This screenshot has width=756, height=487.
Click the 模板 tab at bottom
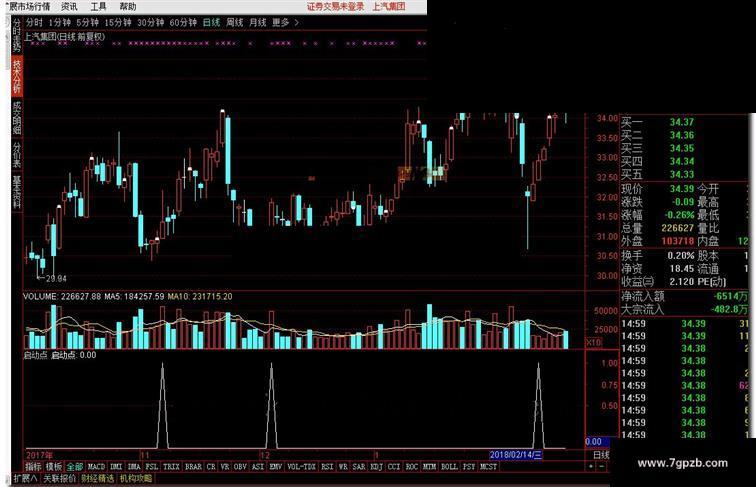point(54,467)
